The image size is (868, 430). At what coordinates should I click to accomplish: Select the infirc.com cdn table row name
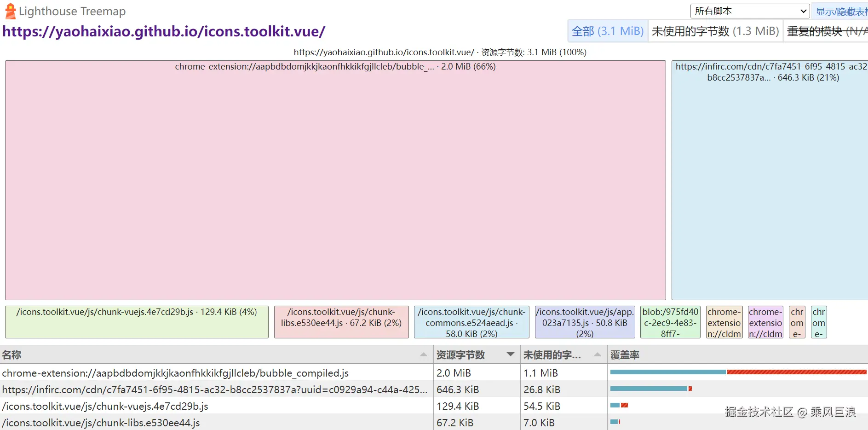pyautogui.click(x=215, y=389)
